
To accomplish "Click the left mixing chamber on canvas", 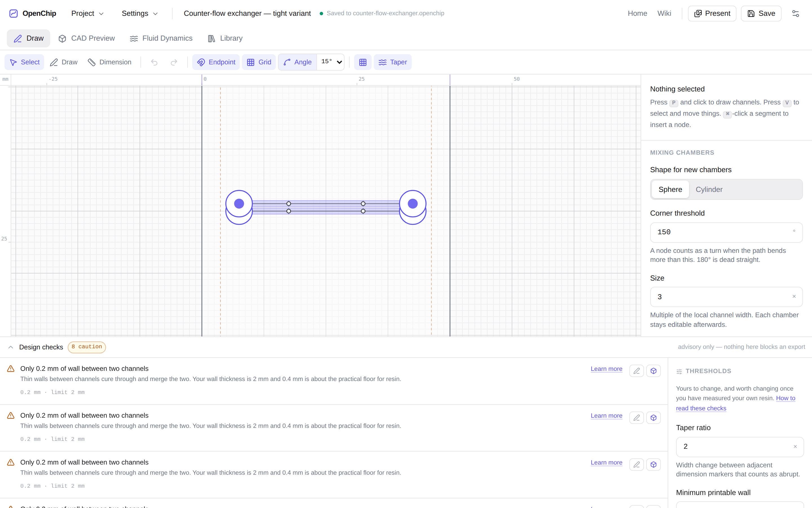I will tap(239, 203).
